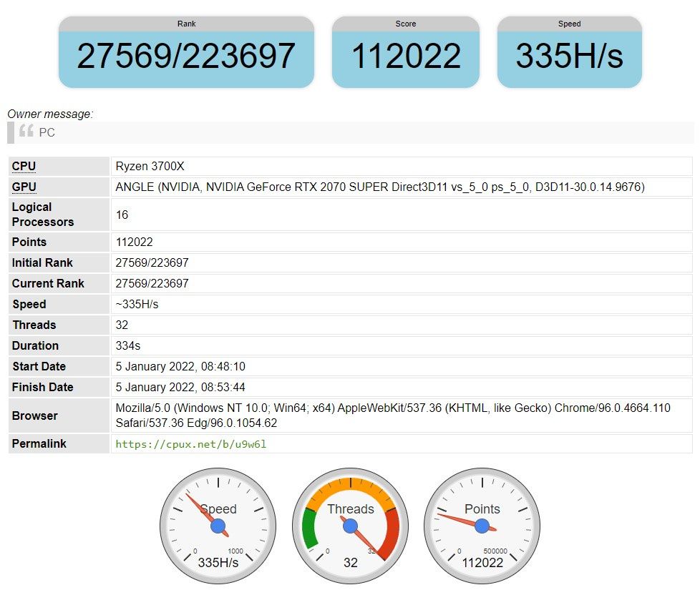Click the 'Ryzen 3700X' CPU value
Screen dimensions: 700x590
point(150,167)
